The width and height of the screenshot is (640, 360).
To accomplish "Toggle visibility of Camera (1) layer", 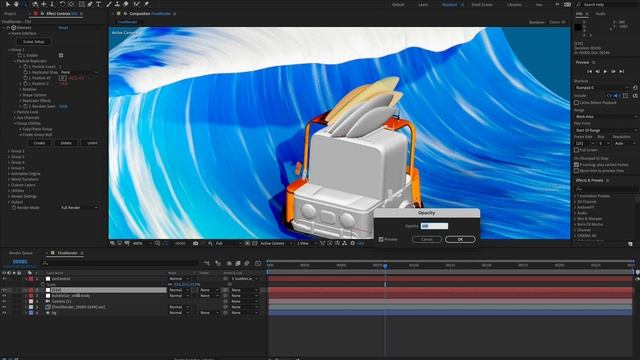I will [4, 301].
